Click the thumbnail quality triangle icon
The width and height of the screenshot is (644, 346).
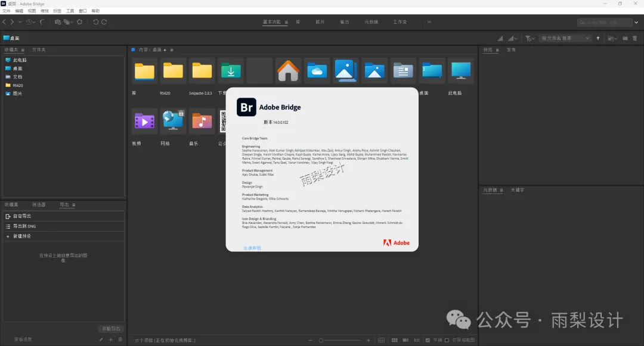tap(500, 38)
